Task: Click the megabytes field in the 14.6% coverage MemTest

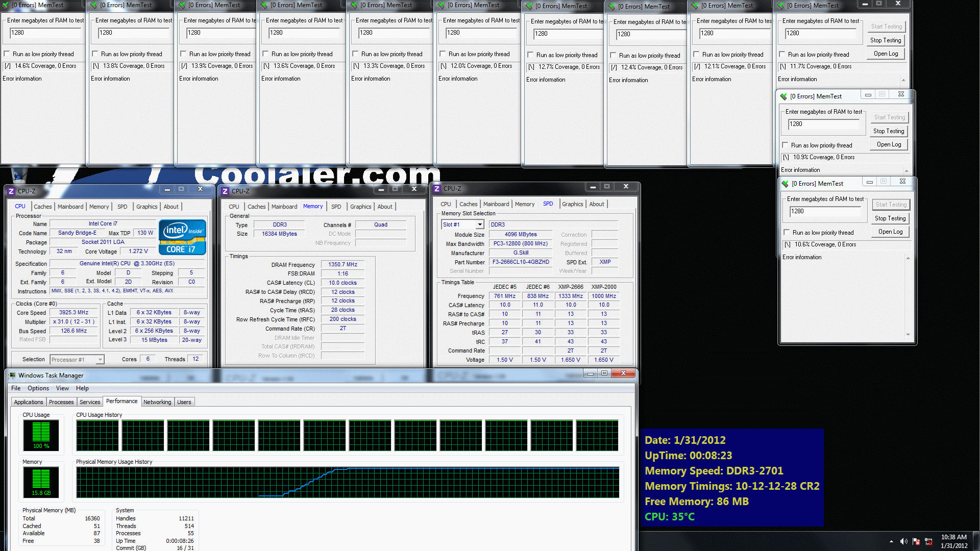Action: pos(45,33)
